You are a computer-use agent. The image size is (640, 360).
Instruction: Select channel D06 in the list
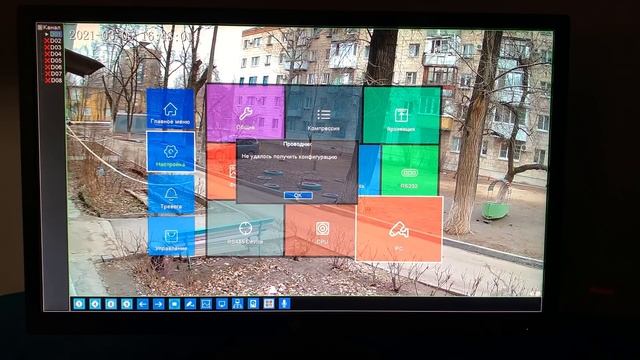tap(53, 67)
